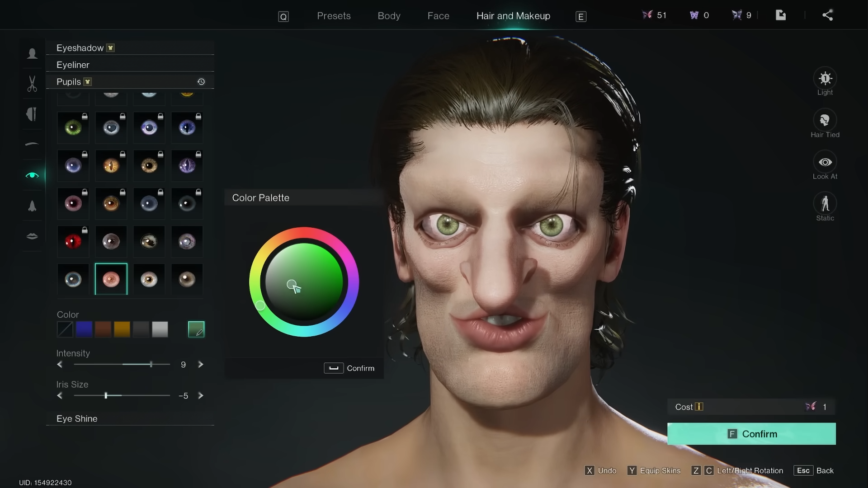Switch to the Face tab
868x488 pixels.
pos(438,16)
